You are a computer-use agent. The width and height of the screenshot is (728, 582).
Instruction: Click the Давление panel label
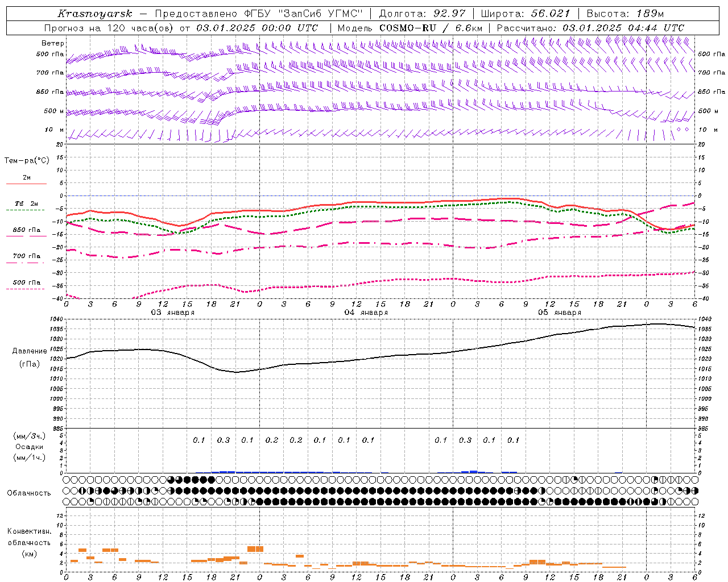30,351
